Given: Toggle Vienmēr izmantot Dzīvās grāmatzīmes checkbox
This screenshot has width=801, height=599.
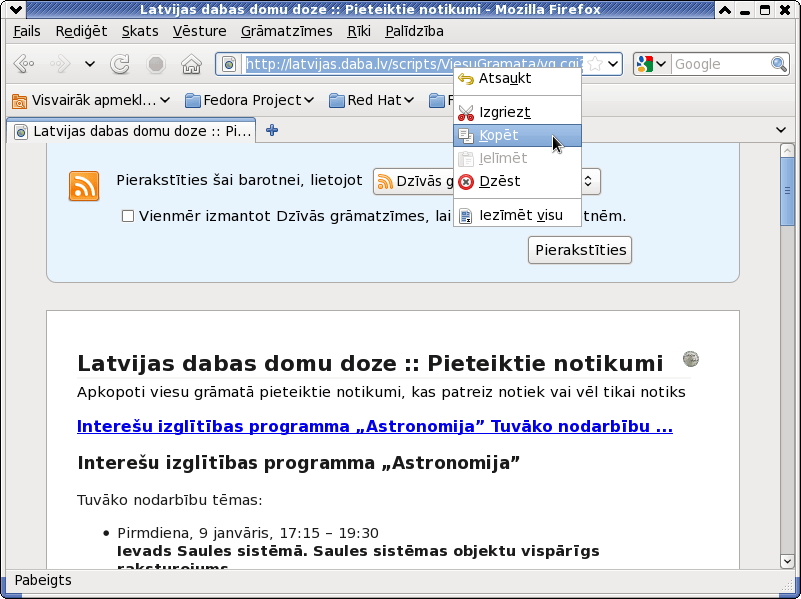Looking at the screenshot, I should pos(128,216).
